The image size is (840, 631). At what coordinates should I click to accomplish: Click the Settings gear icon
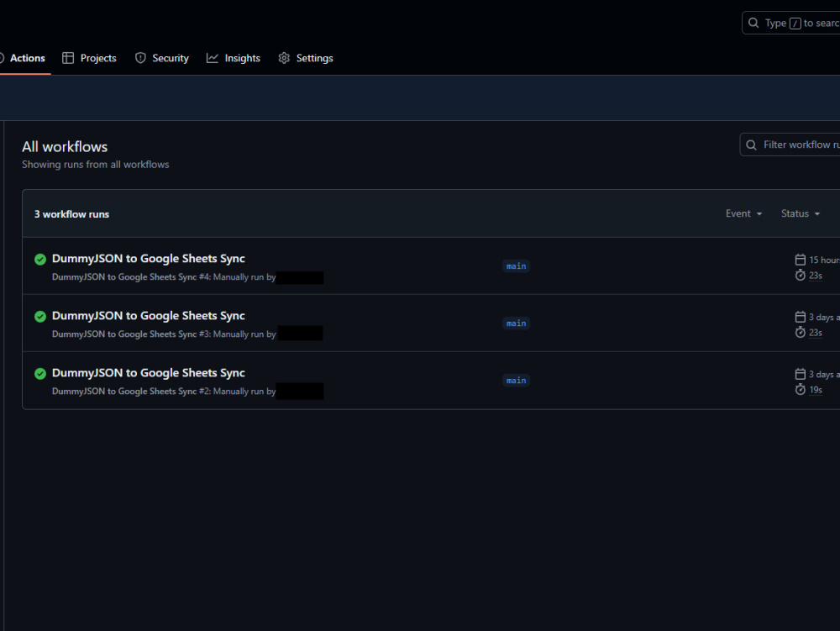(284, 58)
